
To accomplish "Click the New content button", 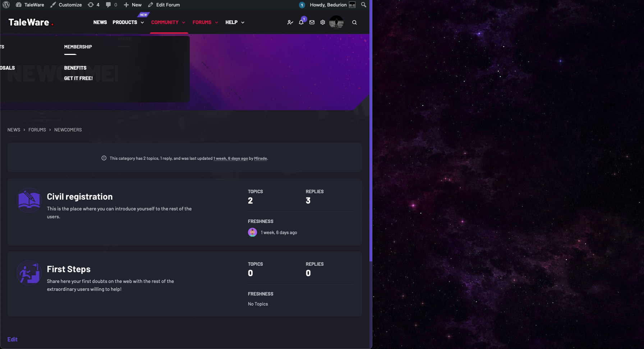I will 133,5.
